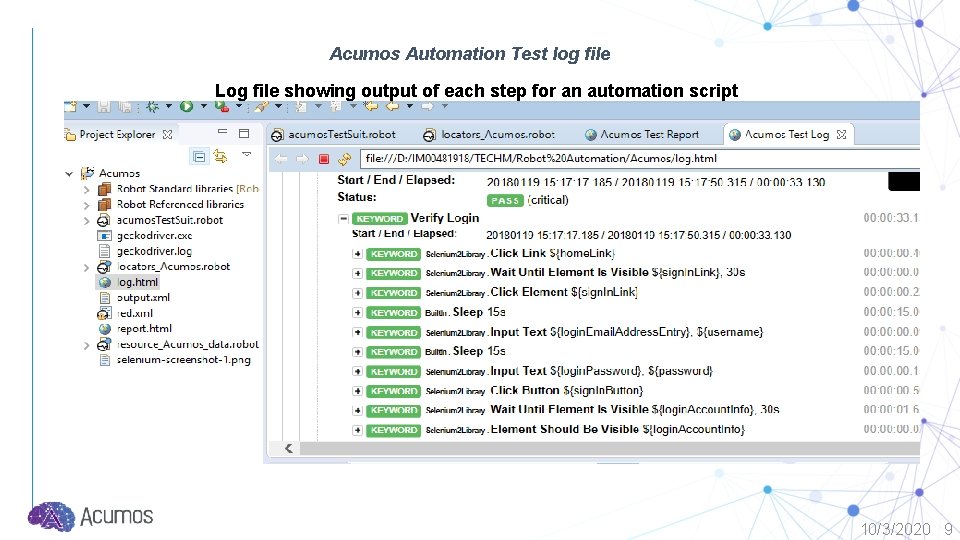Expand Input Text ${loginEmailAddressEntry} keyword
The width and height of the screenshot is (960, 540).
pyautogui.click(x=358, y=332)
